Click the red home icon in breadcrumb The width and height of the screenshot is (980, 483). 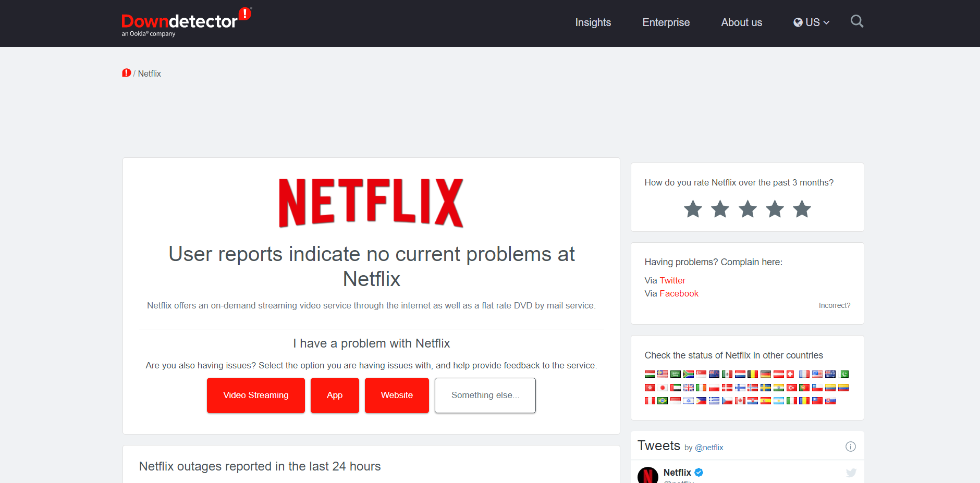click(x=127, y=73)
